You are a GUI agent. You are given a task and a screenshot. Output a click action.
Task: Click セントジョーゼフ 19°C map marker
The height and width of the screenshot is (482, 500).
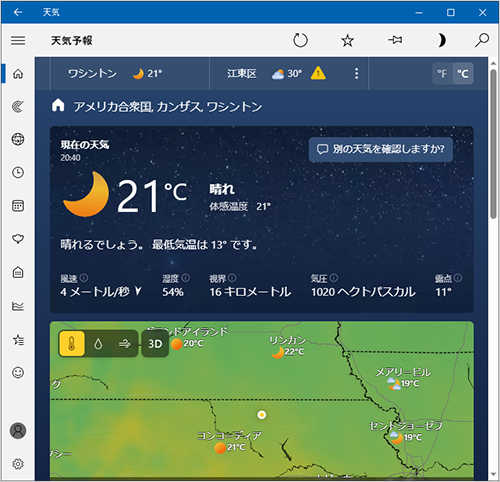click(406, 432)
